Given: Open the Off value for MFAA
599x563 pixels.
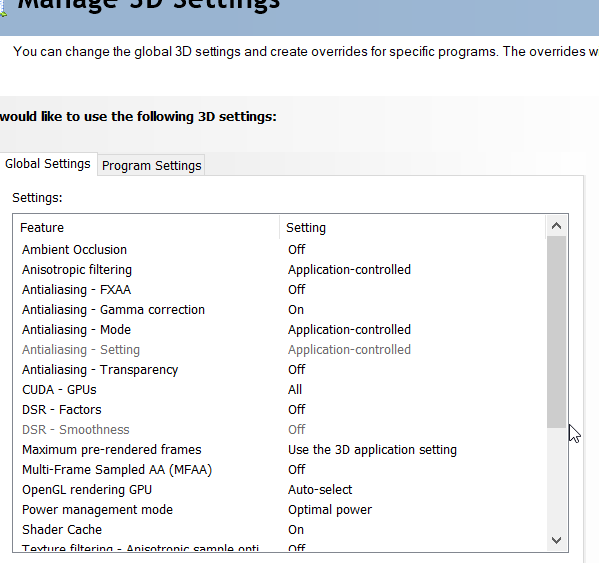Looking at the screenshot, I should coord(296,470).
